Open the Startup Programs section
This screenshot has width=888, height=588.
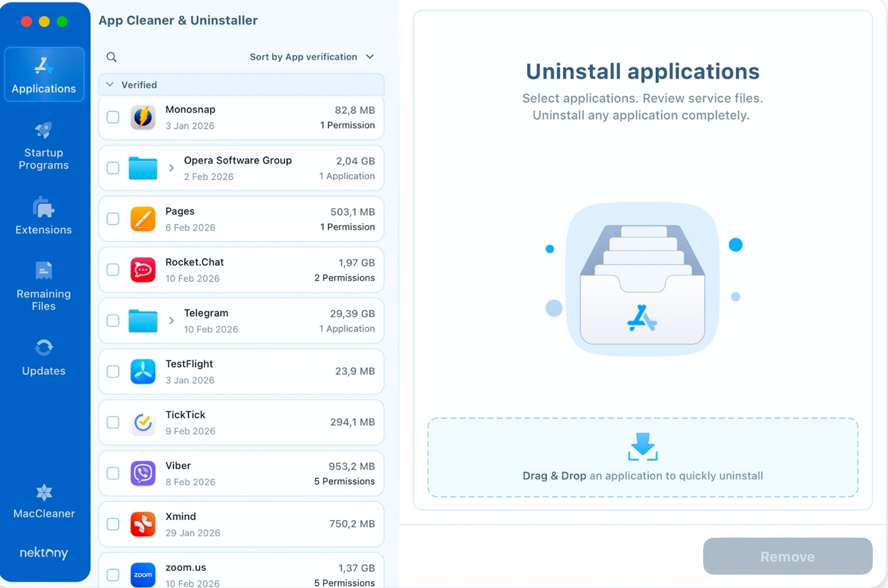(44, 146)
